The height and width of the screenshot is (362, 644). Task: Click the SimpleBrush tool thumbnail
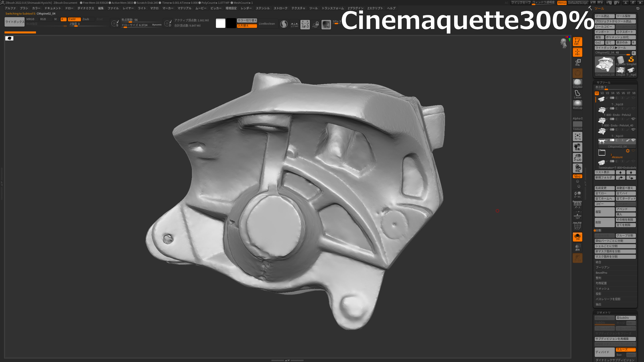(631, 61)
